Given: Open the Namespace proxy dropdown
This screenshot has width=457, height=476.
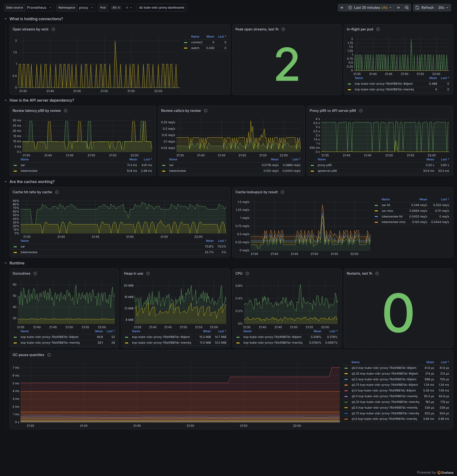Looking at the screenshot, I should click(86, 8).
